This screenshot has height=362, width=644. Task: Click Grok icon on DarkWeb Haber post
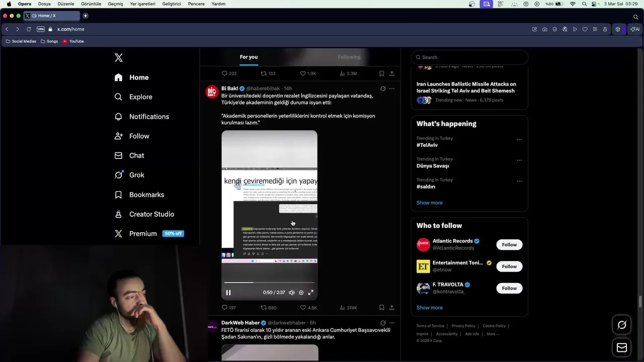[x=383, y=323]
